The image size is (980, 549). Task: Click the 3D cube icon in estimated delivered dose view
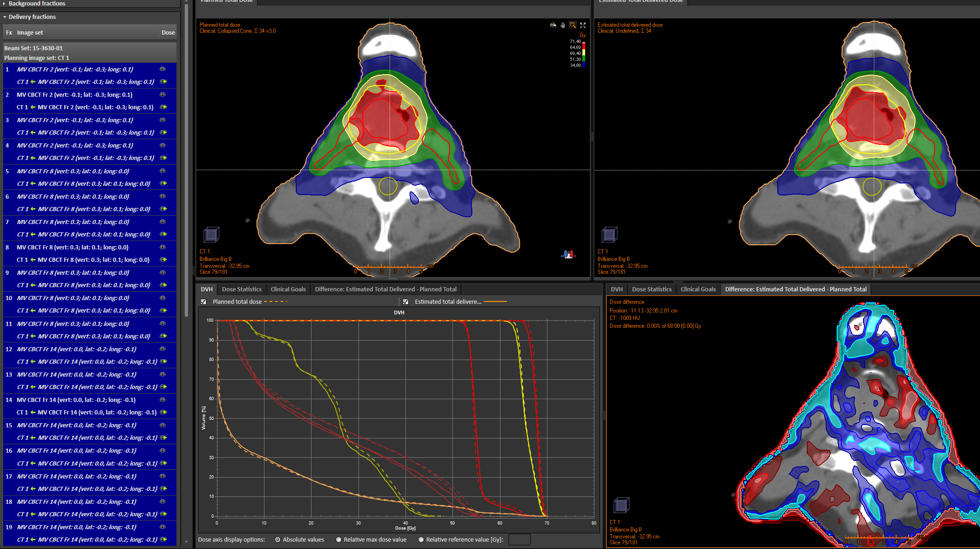(x=609, y=235)
